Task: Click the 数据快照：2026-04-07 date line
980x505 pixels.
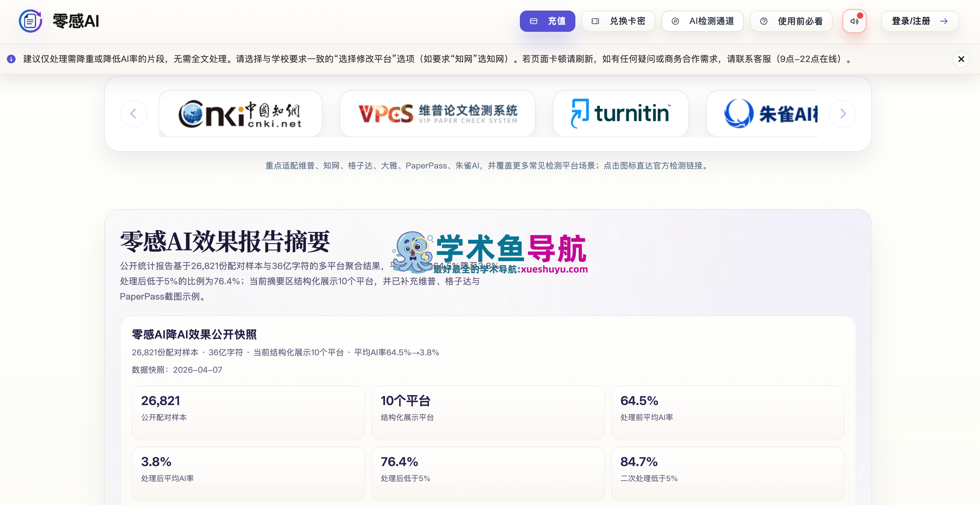Action: coord(177,370)
